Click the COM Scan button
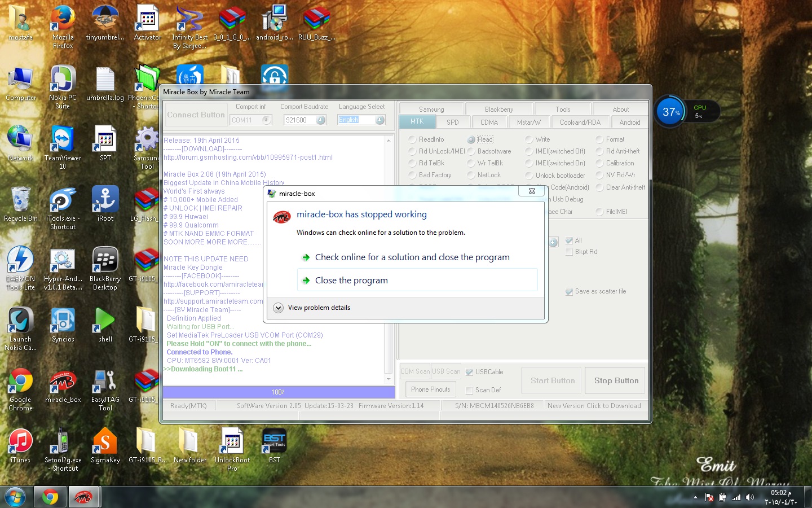Image resolution: width=812 pixels, height=508 pixels. click(x=414, y=371)
